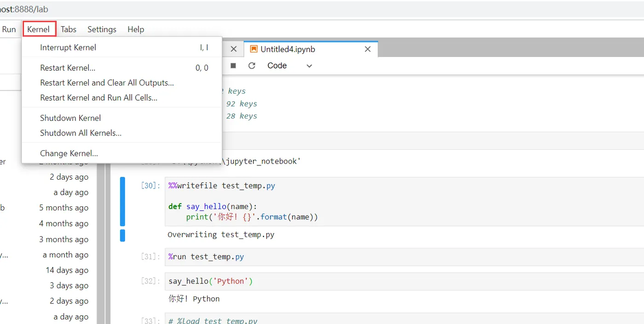Open the Help menu
This screenshot has width=644, height=324.
click(x=136, y=29)
